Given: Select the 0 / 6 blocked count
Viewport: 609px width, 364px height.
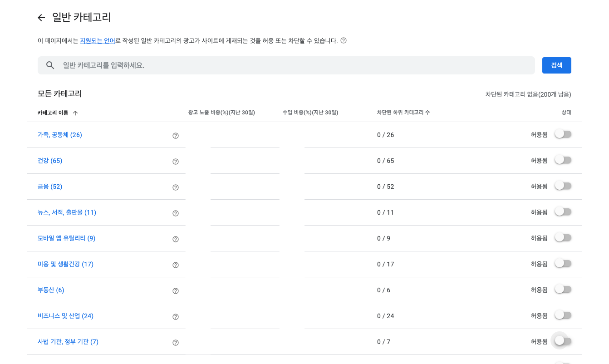Looking at the screenshot, I should click(x=384, y=290).
